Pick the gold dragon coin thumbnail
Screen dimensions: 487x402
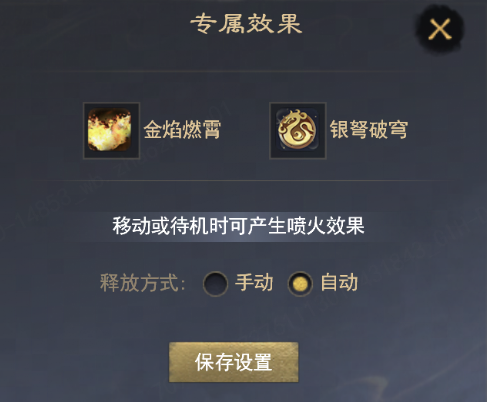tap(297, 130)
